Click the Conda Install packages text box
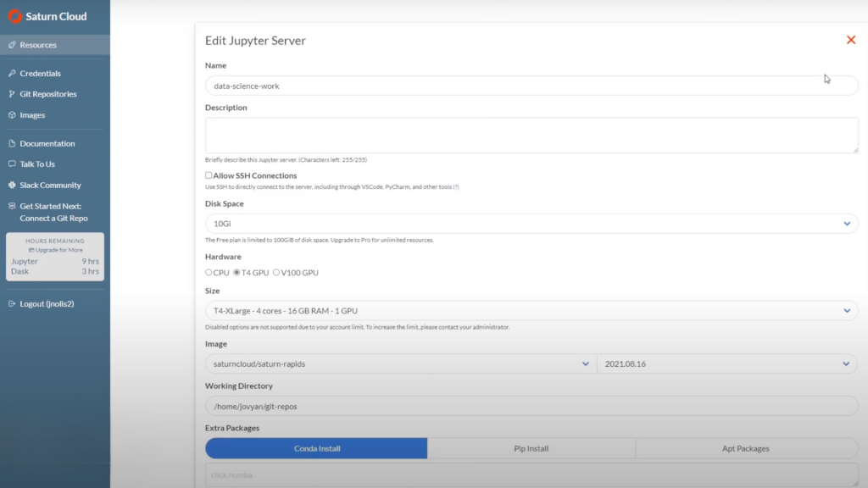The image size is (868, 488). tap(531, 476)
